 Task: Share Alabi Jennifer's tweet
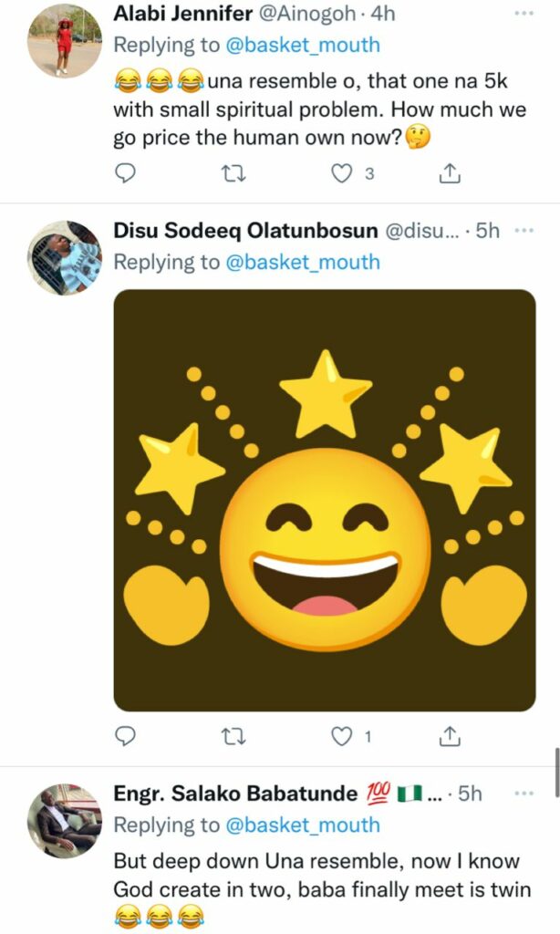[450, 173]
